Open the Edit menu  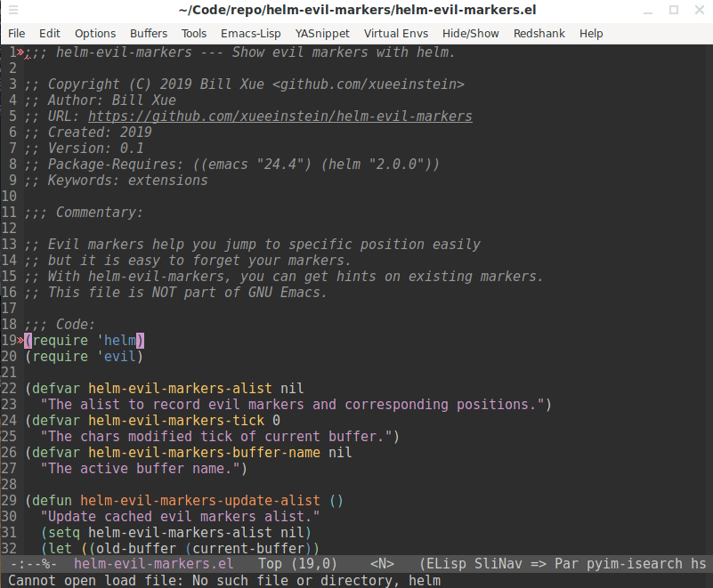point(50,34)
